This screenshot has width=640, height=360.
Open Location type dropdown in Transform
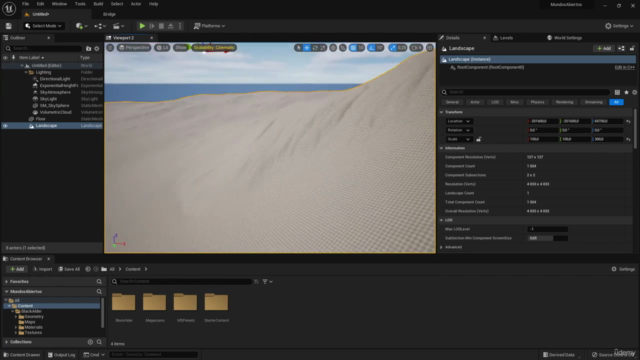click(x=459, y=121)
